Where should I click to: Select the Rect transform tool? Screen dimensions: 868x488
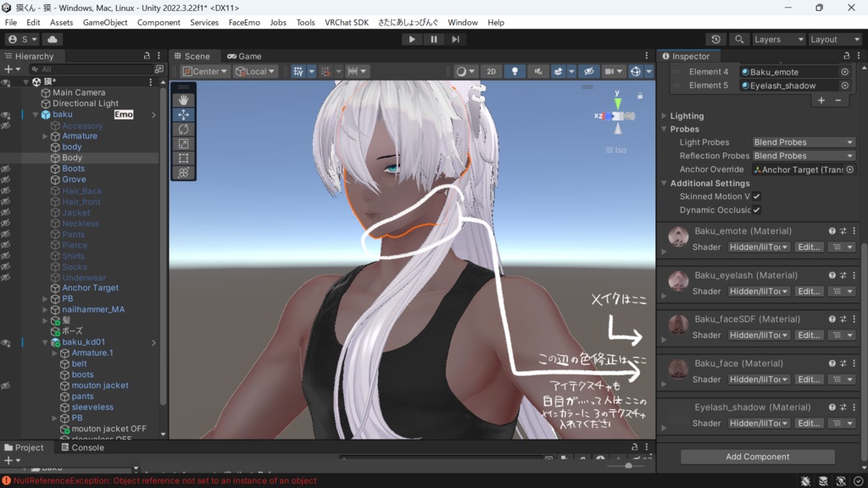coord(185,158)
